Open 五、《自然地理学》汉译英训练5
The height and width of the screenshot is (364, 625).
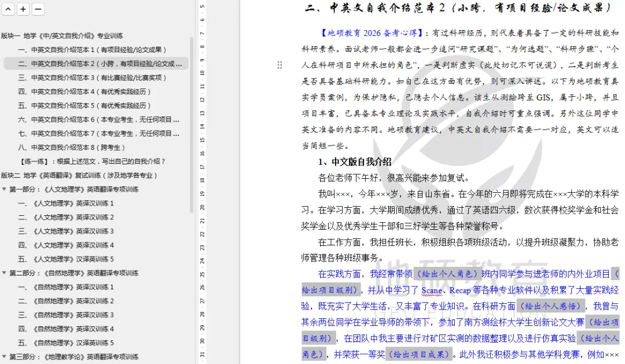pyautogui.click(x=66, y=343)
